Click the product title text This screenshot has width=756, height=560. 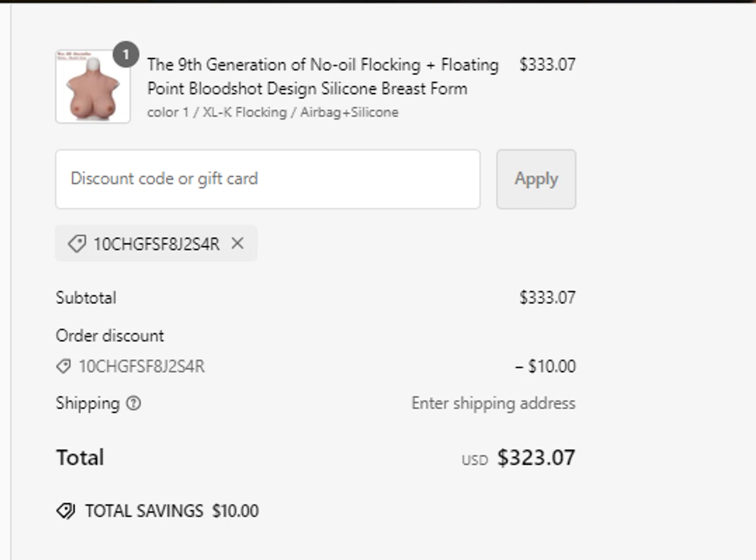point(323,77)
